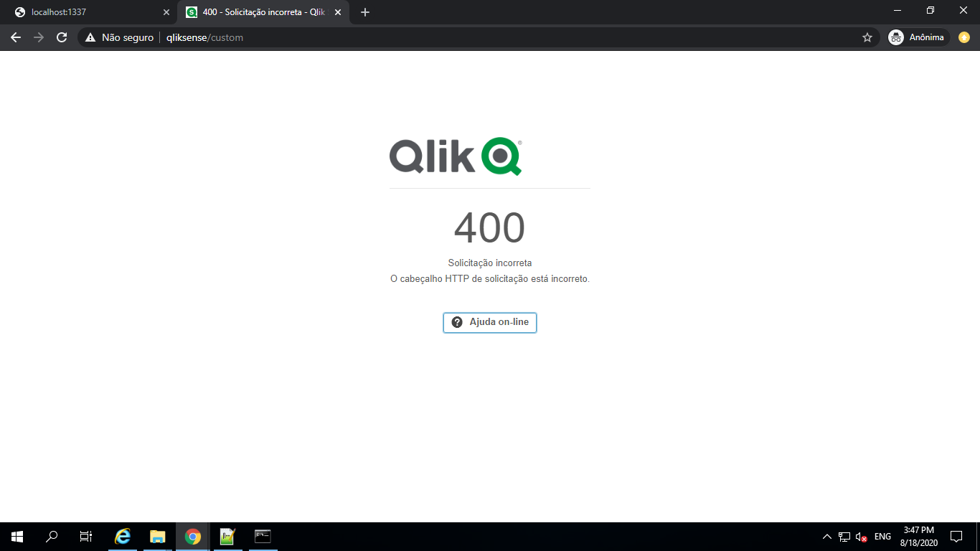
Task: Bookmark this page with the star icon
Action: click(x=867, y=37)
